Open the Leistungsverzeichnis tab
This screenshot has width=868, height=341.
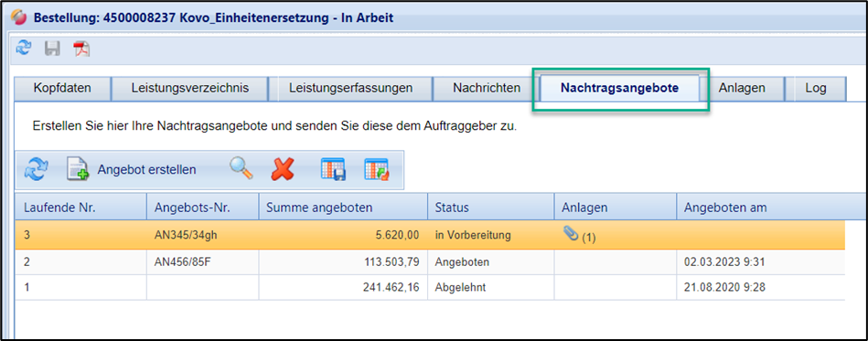pos(190,88)
